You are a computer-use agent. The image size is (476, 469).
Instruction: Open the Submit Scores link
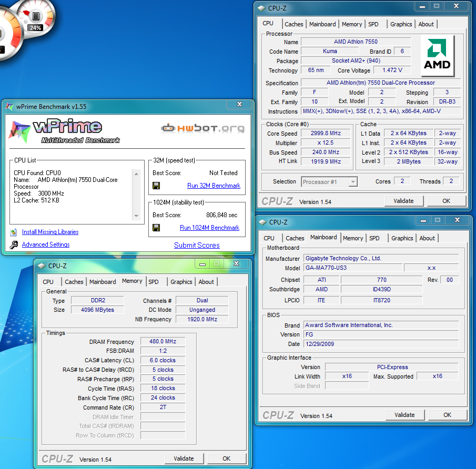[197, 245]
